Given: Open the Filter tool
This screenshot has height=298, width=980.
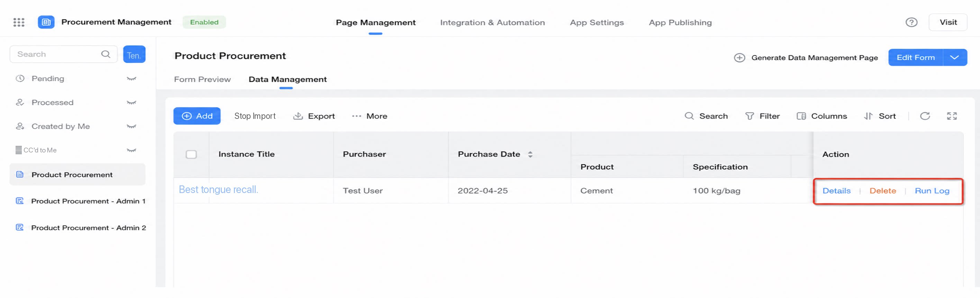Looking at the screenshot, I should coord(762,116).
